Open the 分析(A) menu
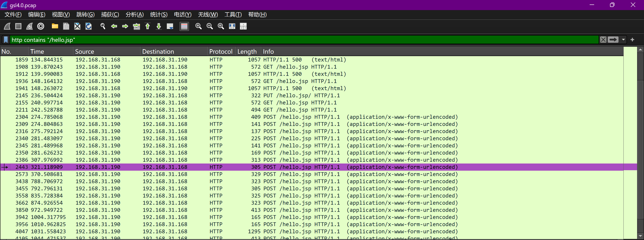644x240 pixels. pyautogui.click(x=134, y=15)
